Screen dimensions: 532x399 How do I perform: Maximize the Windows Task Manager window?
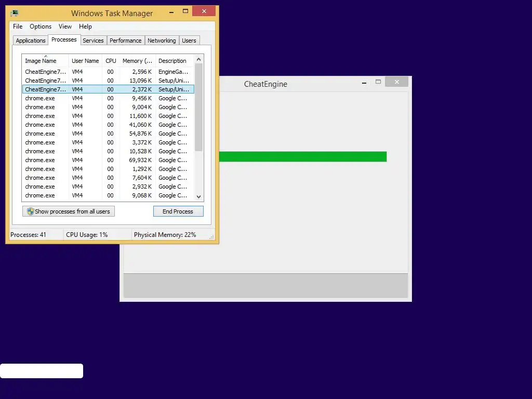pyautogui.click(x=185, y=11)
